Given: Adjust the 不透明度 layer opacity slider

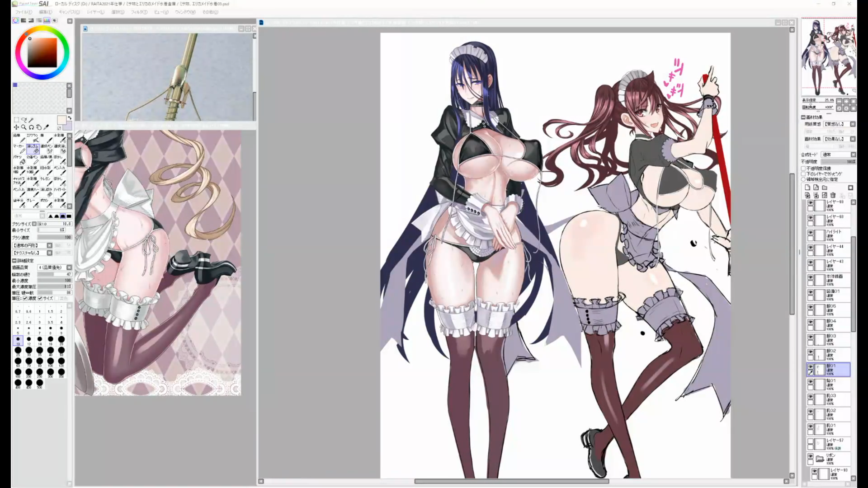Looking at the screenshot, I should point(838,162).
